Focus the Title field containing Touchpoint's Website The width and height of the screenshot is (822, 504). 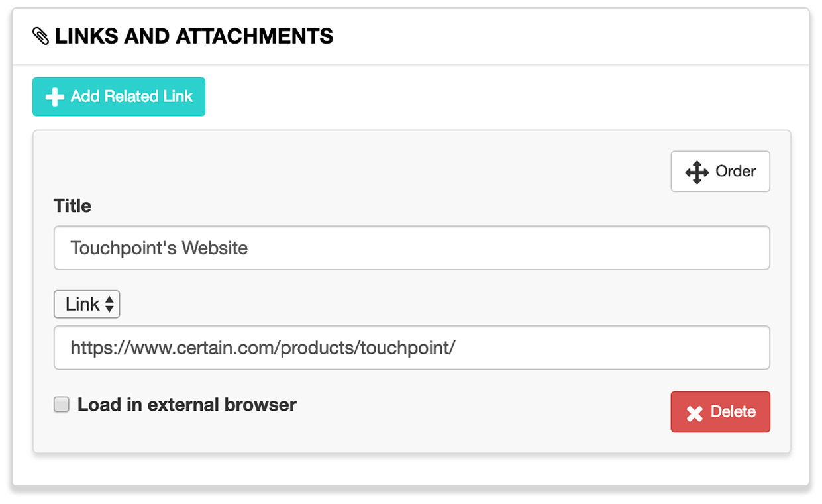point(411,248)
